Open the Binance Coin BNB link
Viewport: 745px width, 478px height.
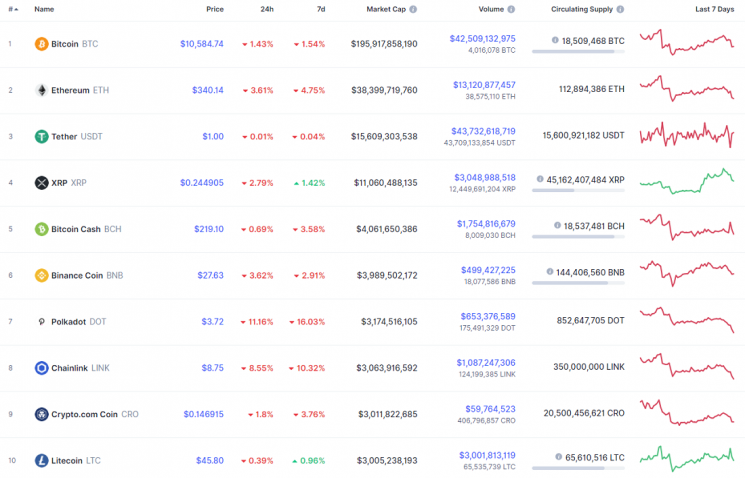(x=87, y=275)
